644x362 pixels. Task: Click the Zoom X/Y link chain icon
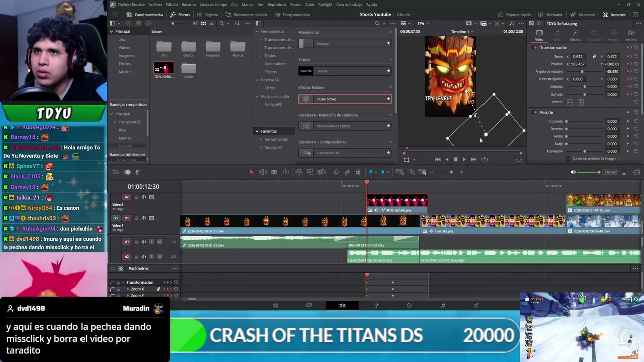[594, 57]
